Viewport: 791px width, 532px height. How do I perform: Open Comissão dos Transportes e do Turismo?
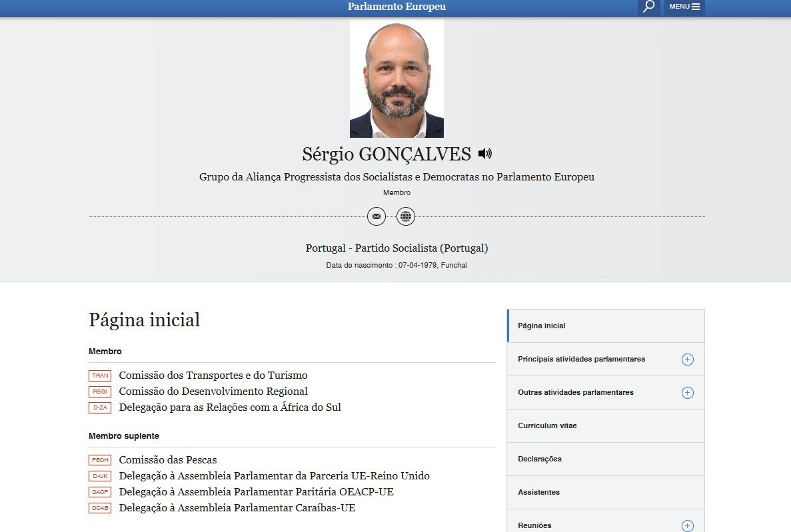coord(213,376)
